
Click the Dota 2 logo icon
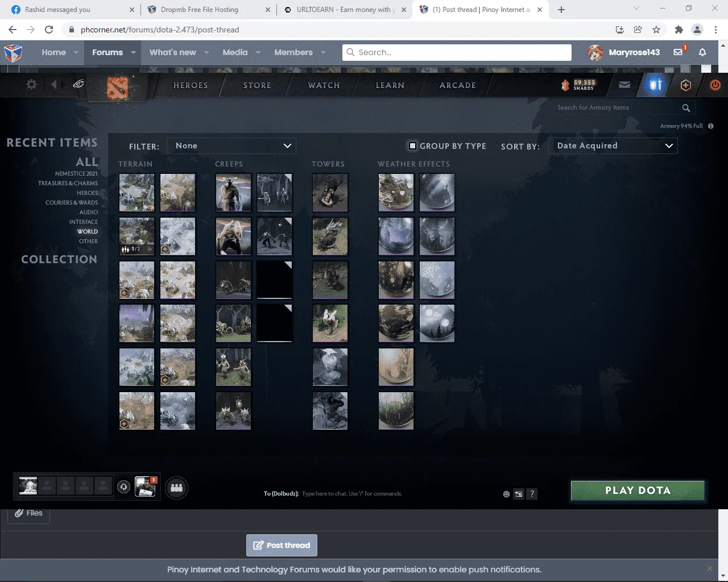pyautogui.click(x=118, y=88)
